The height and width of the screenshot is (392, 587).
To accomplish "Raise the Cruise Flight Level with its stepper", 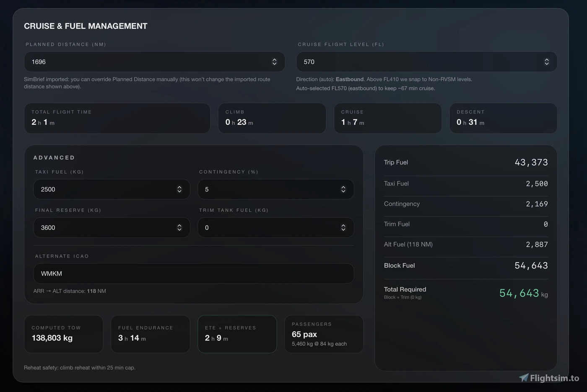I will pyautogui.click(x=547, y=62).
